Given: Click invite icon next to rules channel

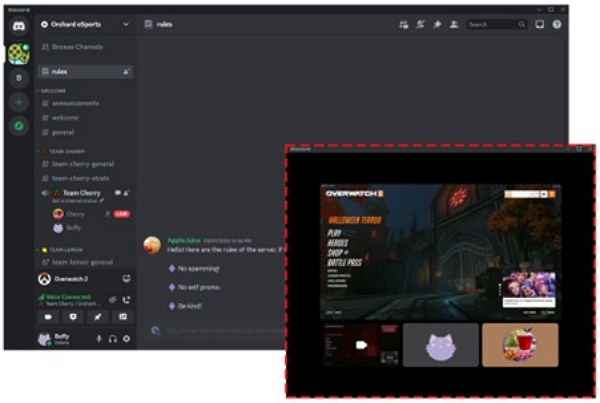Looking at the screenshot, I should point(126,72).
